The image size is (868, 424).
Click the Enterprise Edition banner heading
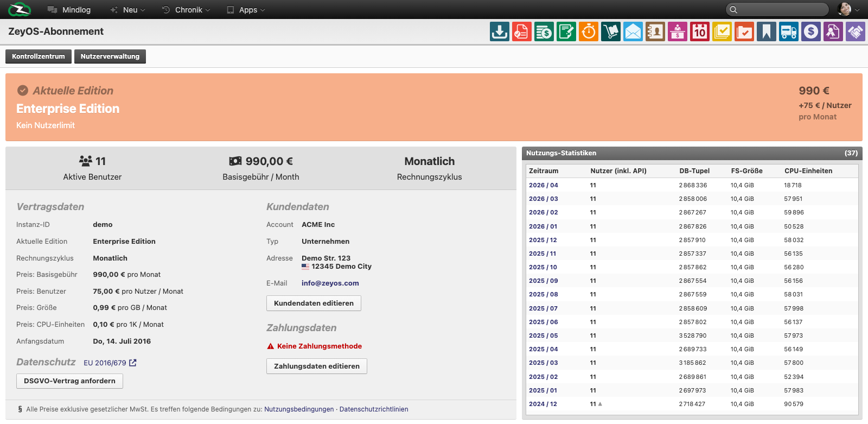(x=68, y=109)
